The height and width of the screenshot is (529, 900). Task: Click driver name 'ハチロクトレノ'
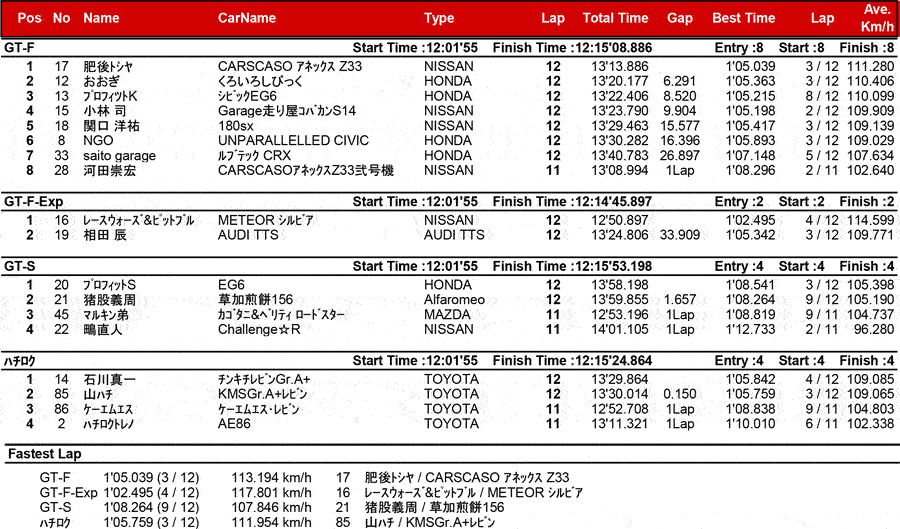[x=108, y=424]
